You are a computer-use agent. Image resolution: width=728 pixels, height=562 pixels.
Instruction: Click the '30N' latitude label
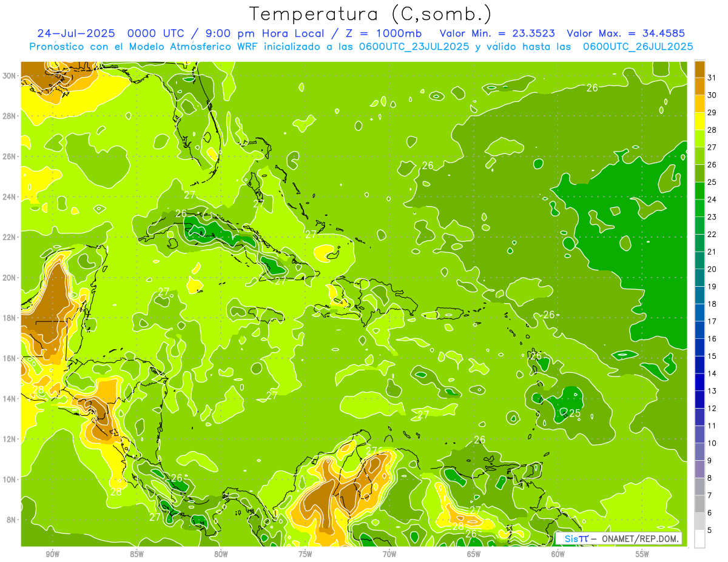(x=9, y=76)
